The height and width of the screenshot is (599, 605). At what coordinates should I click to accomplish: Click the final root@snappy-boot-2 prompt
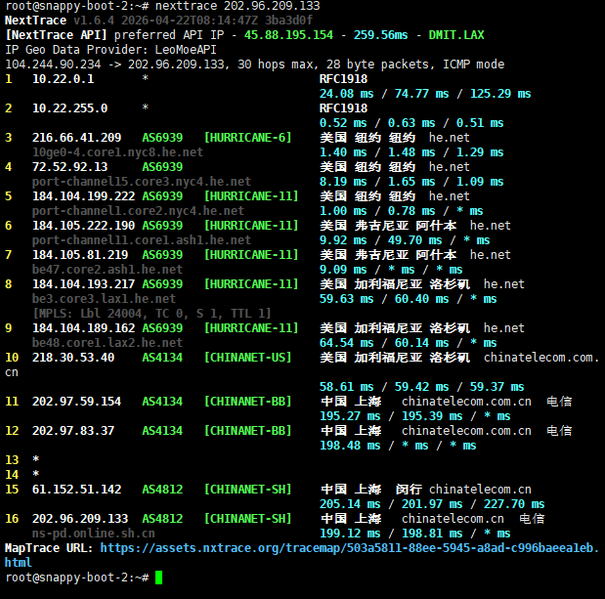click(x=77, y=578)
